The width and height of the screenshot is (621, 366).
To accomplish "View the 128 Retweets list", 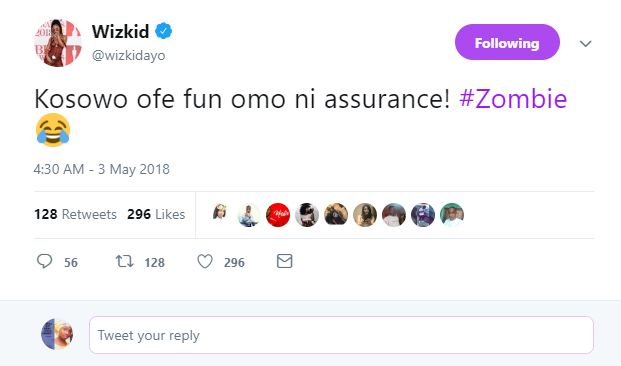I will pyautogui.click(x=75, y=214).
